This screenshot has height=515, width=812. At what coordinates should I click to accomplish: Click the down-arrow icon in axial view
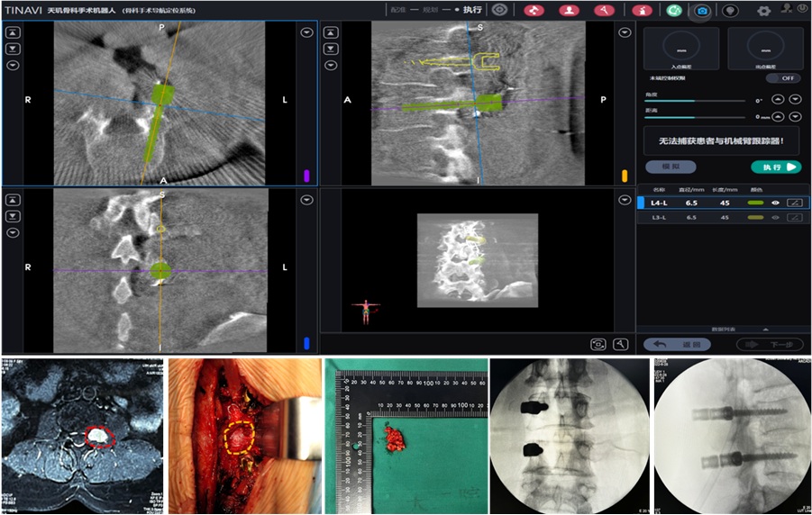click(13, 49)
